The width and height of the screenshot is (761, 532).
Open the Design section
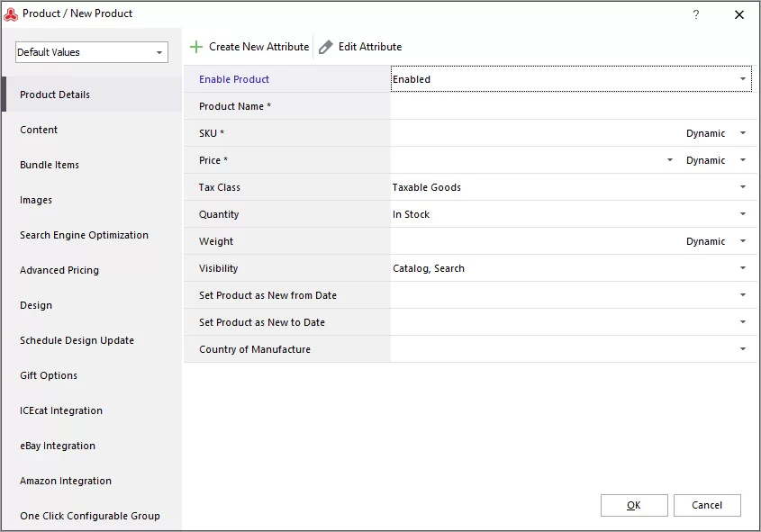[92, 305]
